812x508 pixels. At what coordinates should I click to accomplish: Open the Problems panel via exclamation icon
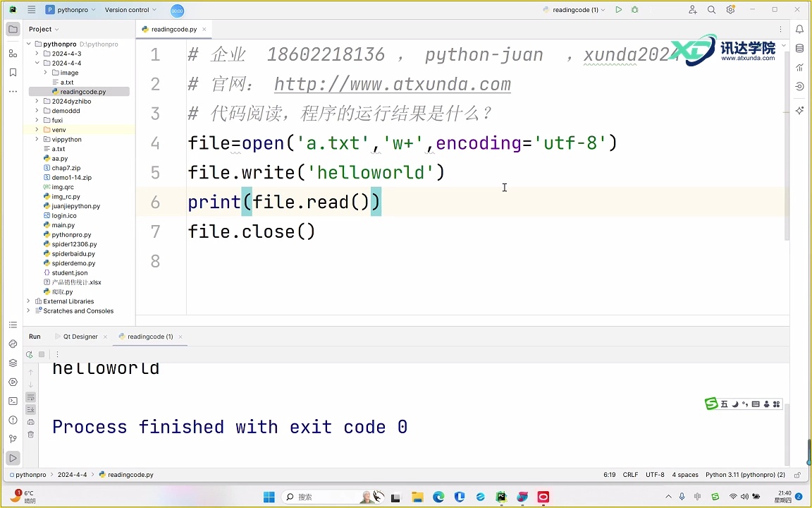point(13,418)
